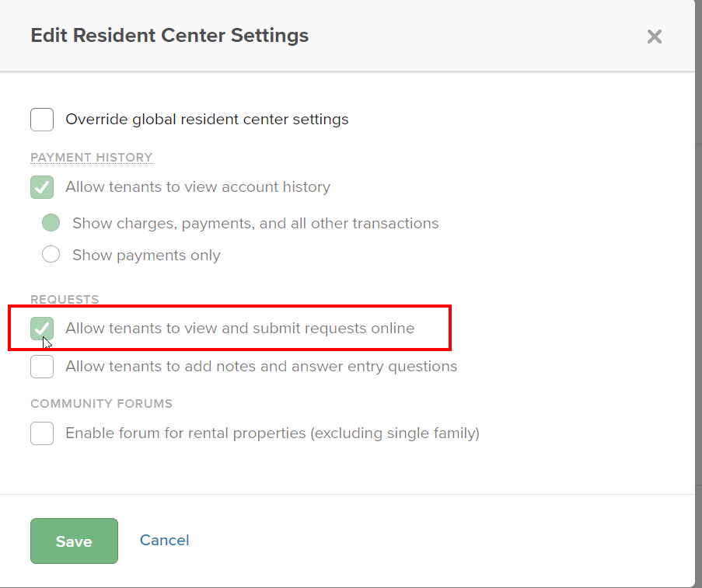702x588 pixels.
Task: Choose the Show payments only radio button
Action: (51, 255)
